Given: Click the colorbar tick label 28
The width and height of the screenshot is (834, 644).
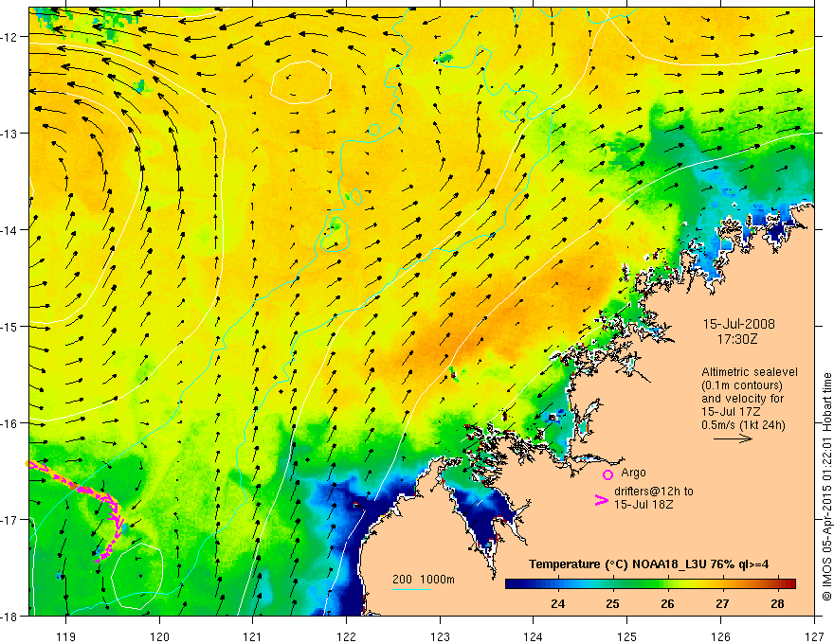Looking at the screenshot, I should point(777,603).
